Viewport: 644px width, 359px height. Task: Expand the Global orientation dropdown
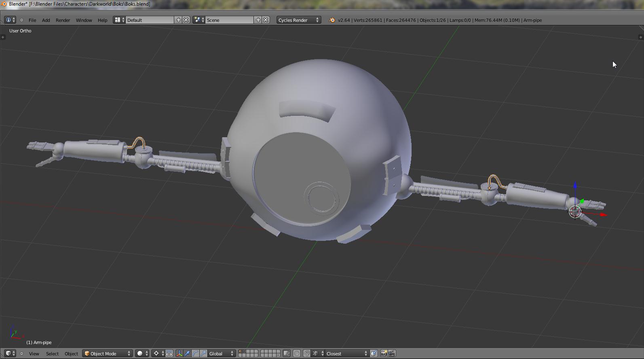tap(221, 353)
